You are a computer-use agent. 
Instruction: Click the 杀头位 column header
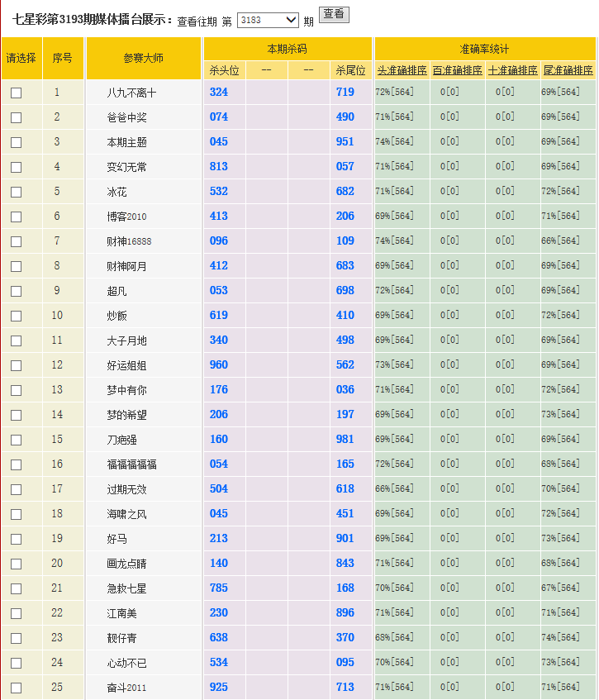(224, 71)
